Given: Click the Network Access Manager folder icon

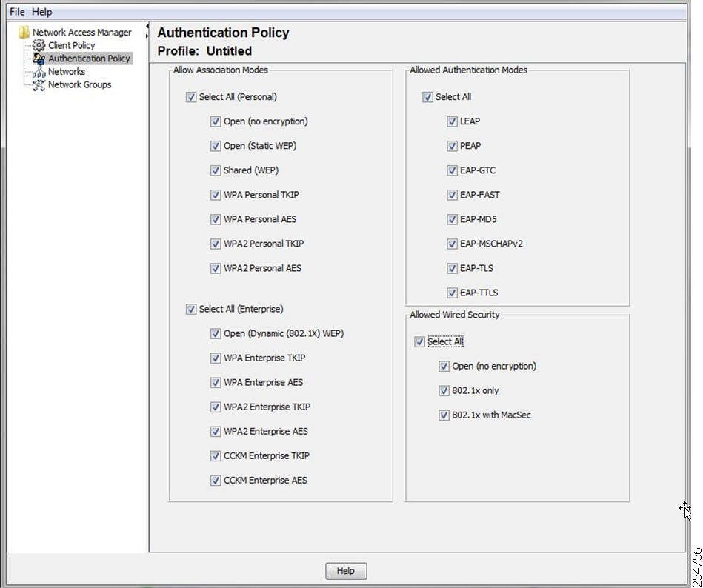Looking at the screenshot, I should click(x=24, y=33).
